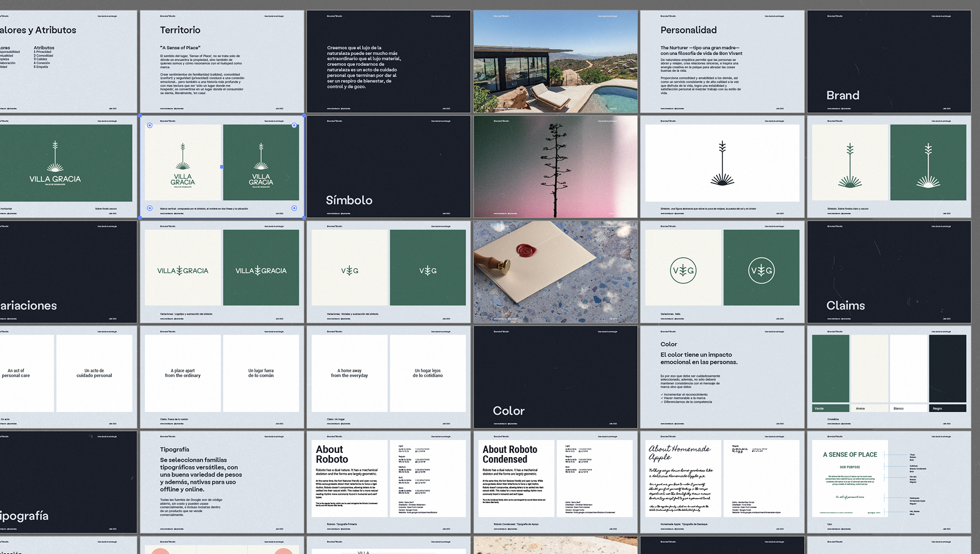
Task: Select the white vertical Villa Gracia logo on green panel
Action: [261, 165]
